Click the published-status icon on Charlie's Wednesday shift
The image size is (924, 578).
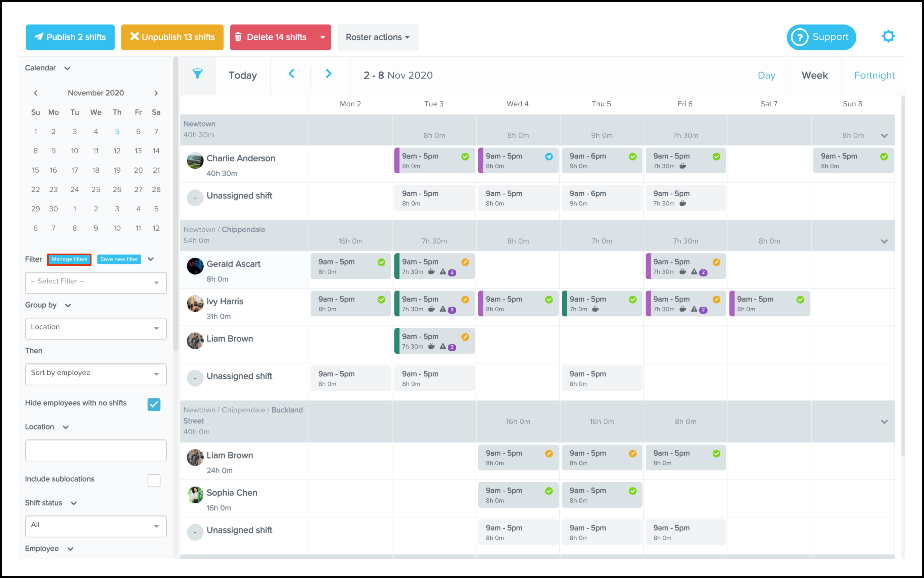pyautogui.click(x=549, y=156)
